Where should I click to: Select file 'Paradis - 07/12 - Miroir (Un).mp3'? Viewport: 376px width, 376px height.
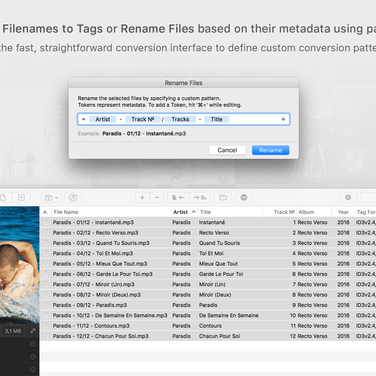tap(94, 284)
